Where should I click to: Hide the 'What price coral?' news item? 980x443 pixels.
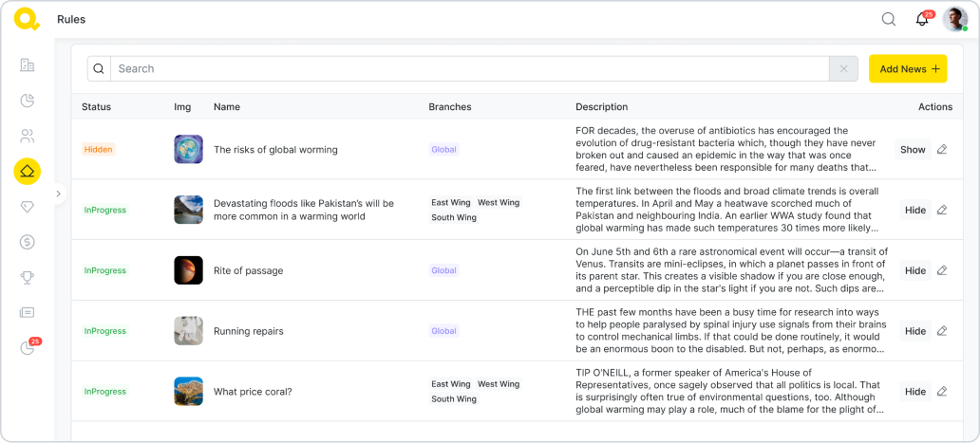[914, 392]
